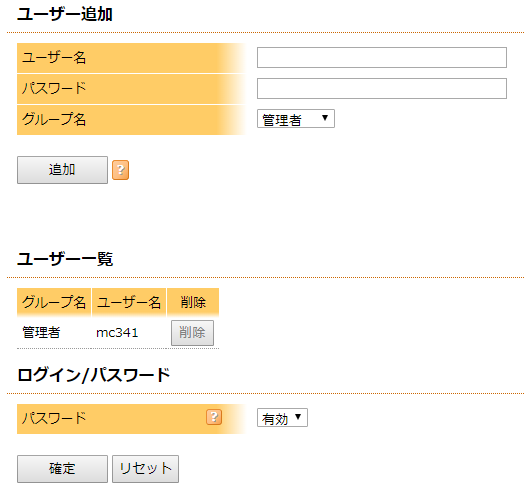Click the help icon beside 追加 button

(120, 170)
